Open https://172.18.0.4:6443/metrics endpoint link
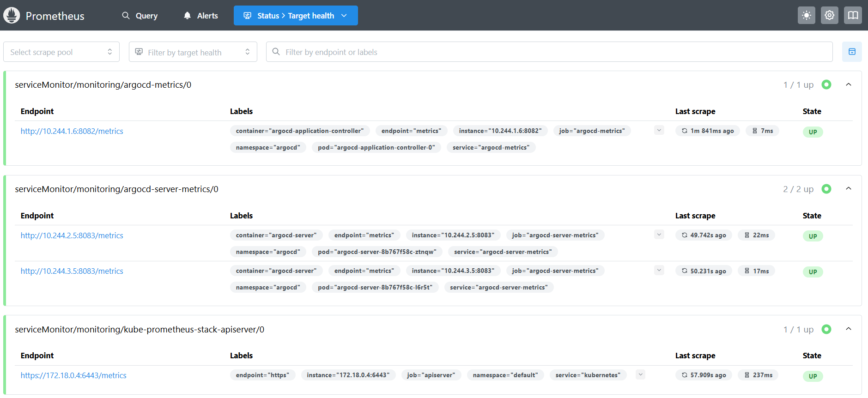Screen dimensions: 868x398 pos(73,375)
